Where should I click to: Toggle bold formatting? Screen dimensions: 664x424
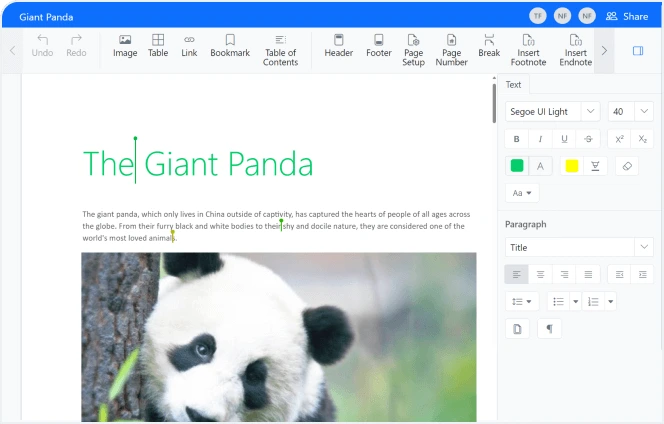[x=517, y=139]
